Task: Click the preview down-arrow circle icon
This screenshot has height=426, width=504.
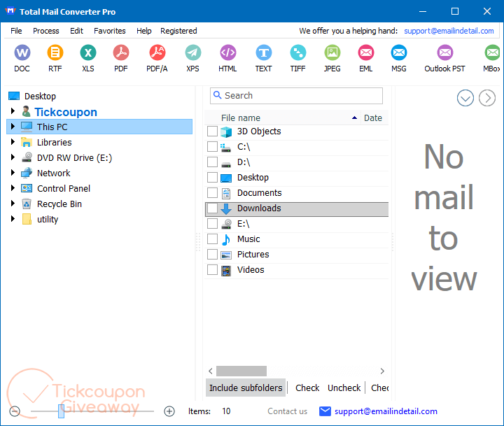Action: point(465,98)
